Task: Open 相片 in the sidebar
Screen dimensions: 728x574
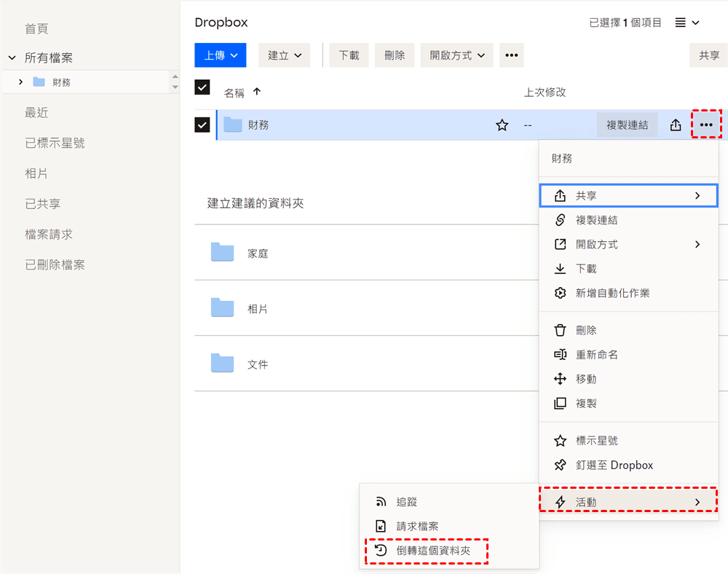Action: point(36,173)
